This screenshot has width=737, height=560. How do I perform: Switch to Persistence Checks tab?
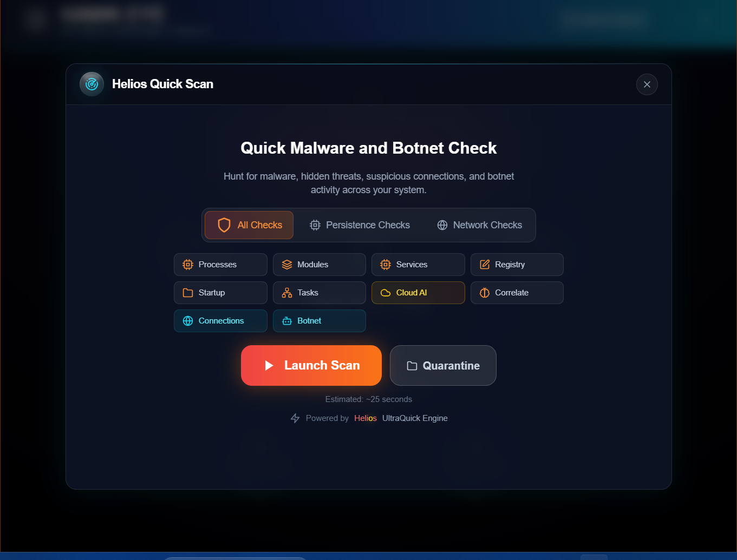coord(360,225)
